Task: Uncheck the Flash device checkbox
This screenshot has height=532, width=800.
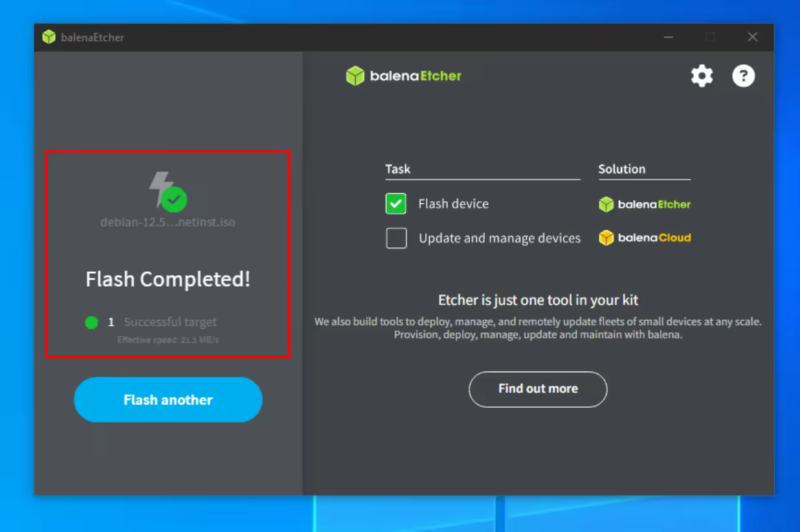Action: point(396,204)
